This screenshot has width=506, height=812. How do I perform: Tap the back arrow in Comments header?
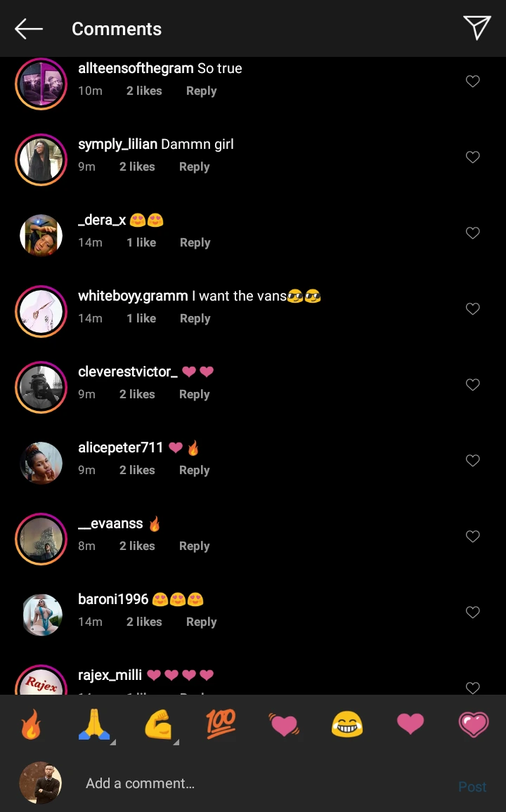pos(29,29)
